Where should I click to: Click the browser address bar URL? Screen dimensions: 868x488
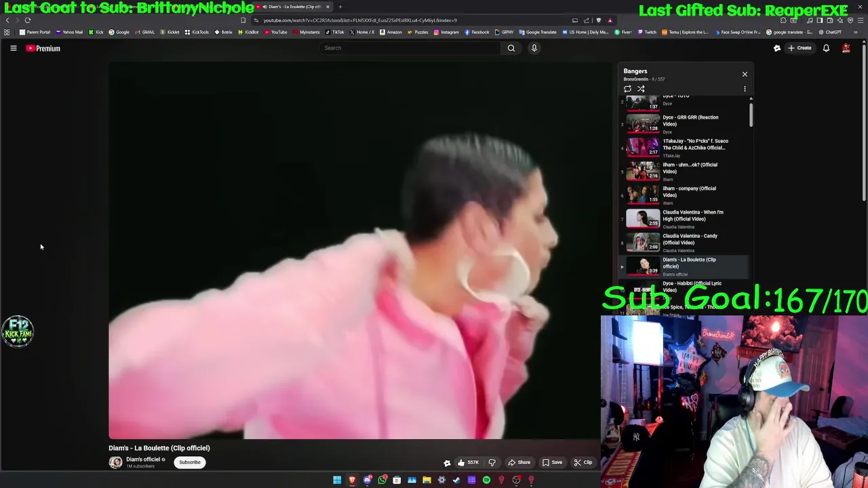360,20
